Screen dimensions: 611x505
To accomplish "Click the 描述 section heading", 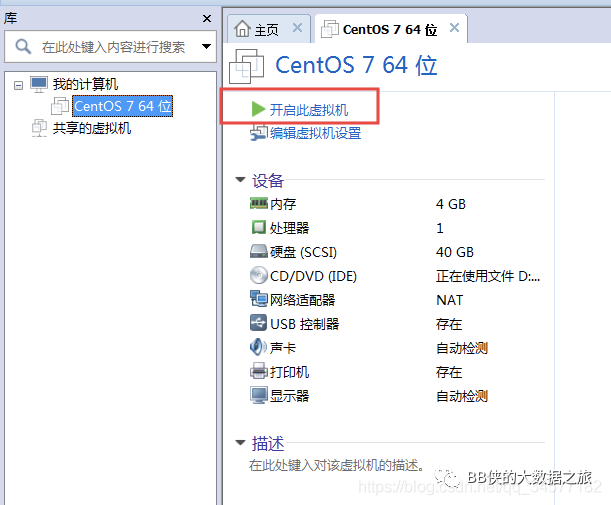I will pyautogui.click(x=268, y=443).
